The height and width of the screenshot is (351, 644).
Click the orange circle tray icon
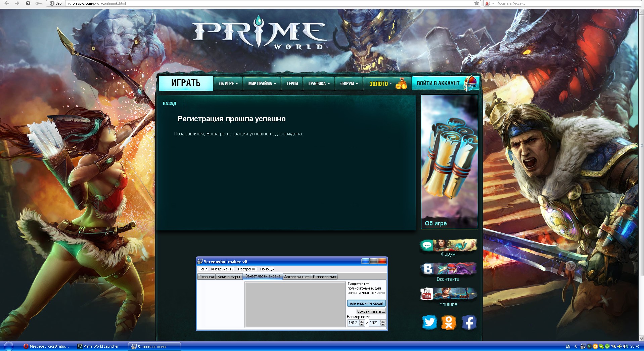pyautogui.click(x=595, y=346)
